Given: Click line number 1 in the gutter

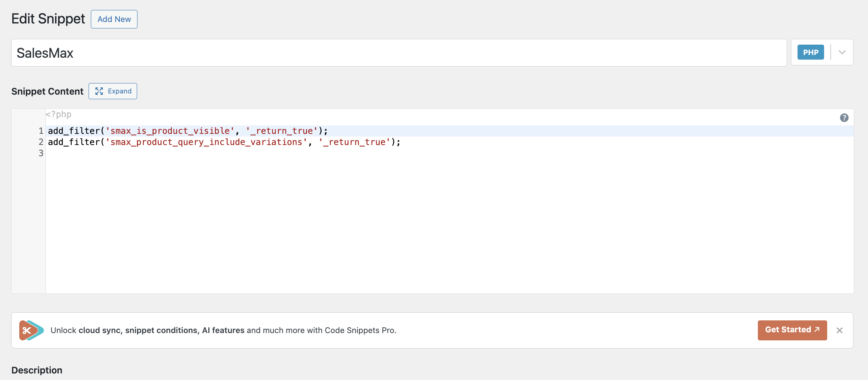Looking at the screenshot, I should (41, 131).
